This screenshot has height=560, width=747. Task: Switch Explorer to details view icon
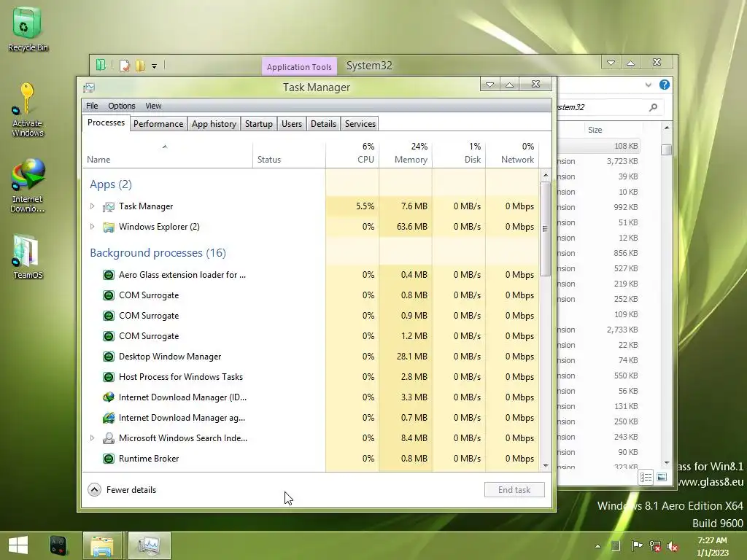646,477
